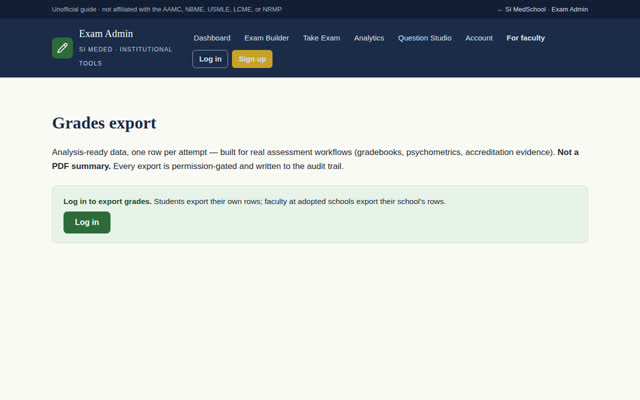Click the 'Log in to export grades.' text

pyautogui.click(x=107, y=202)
